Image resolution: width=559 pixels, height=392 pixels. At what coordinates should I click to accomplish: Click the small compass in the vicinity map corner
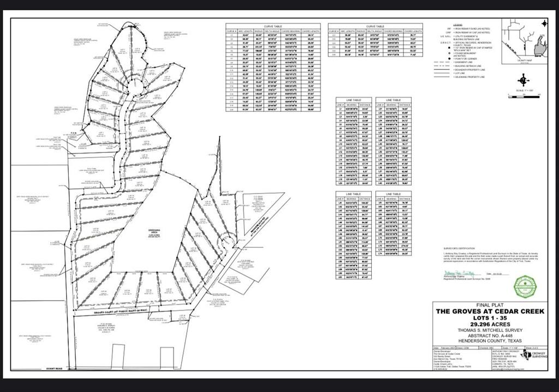[x=544, y=23]
